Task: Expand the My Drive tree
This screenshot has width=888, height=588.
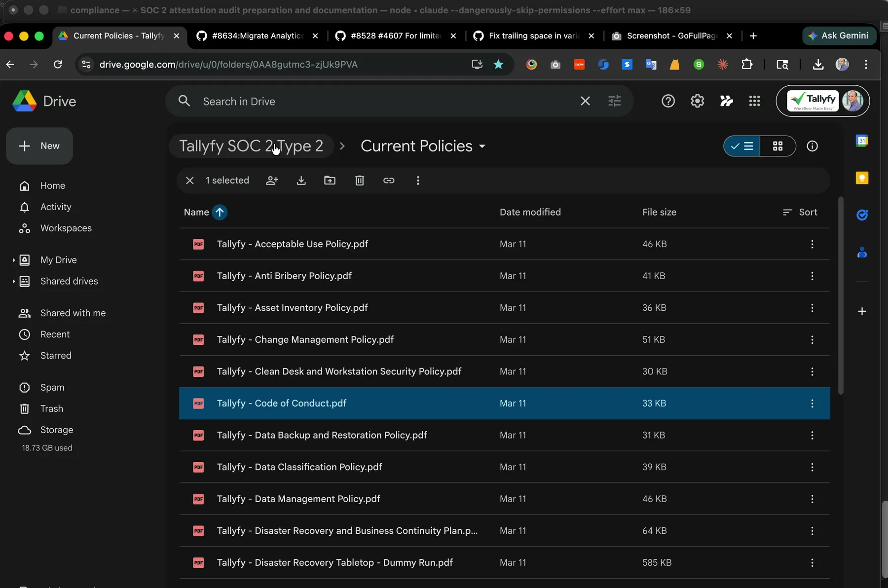Action: [x=14, y=260]
